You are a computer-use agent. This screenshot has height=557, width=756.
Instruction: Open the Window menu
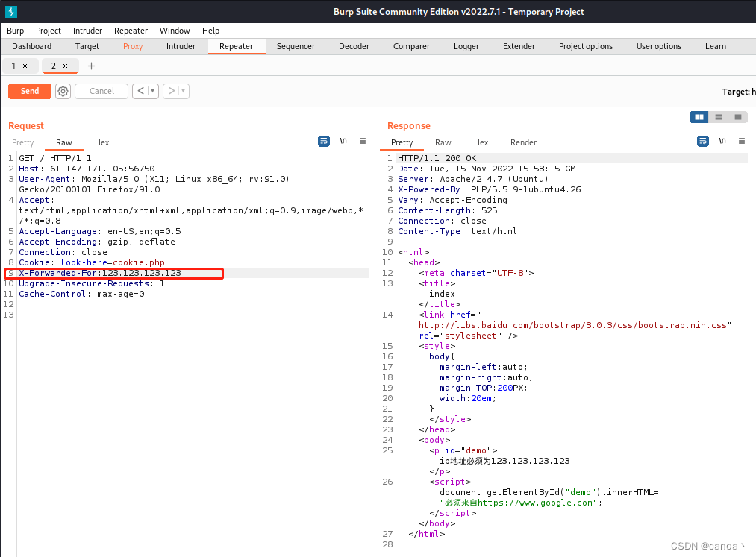click(175, 31)
